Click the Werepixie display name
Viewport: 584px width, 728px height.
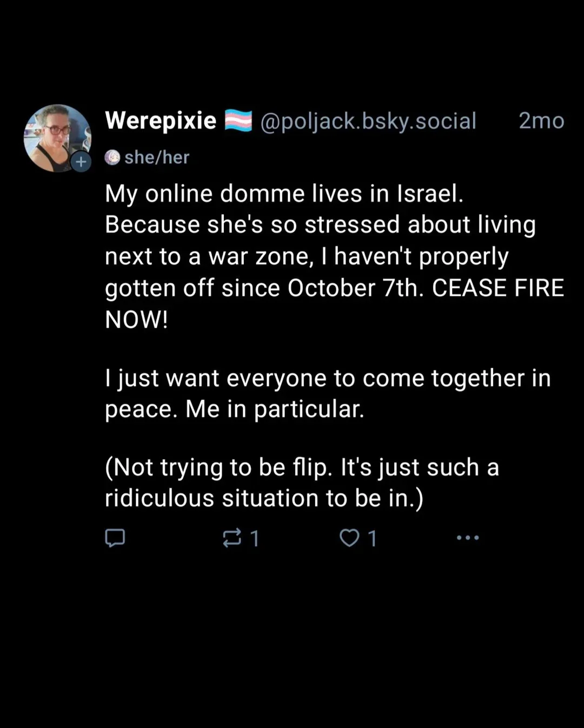pyautogui.click(x=161, y=121)
